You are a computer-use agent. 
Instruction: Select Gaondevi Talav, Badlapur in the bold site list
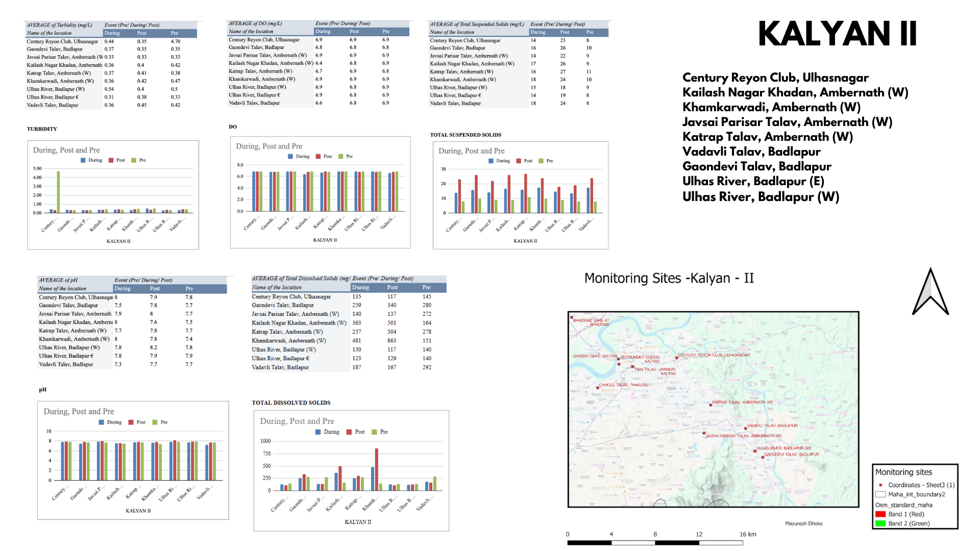point(757,166)
